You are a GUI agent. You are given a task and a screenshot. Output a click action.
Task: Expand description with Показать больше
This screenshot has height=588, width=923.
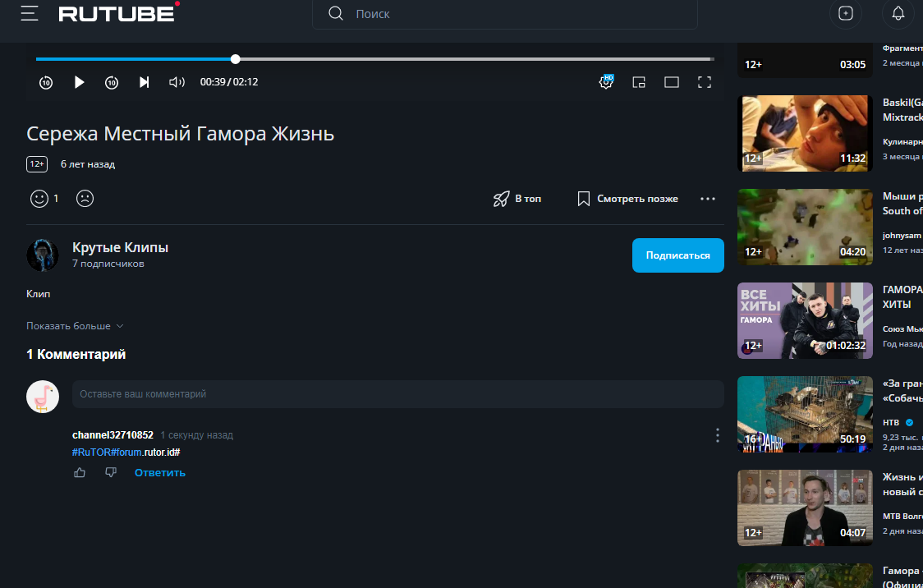pyautogui.click(x=75, y=326)
